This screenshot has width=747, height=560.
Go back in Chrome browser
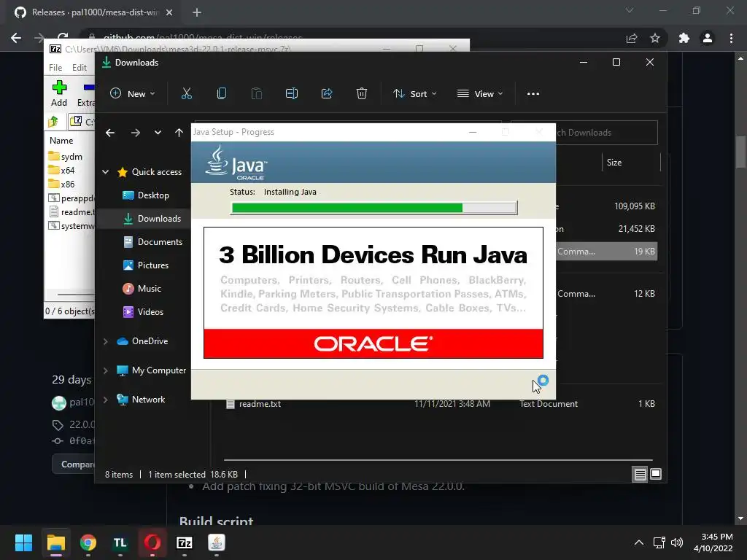[x=16, y=38]
